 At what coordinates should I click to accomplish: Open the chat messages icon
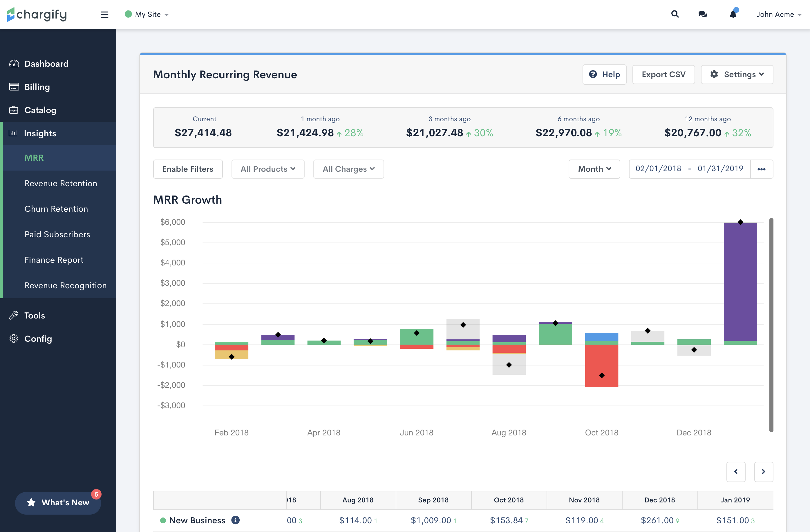[x=702, y=14]
